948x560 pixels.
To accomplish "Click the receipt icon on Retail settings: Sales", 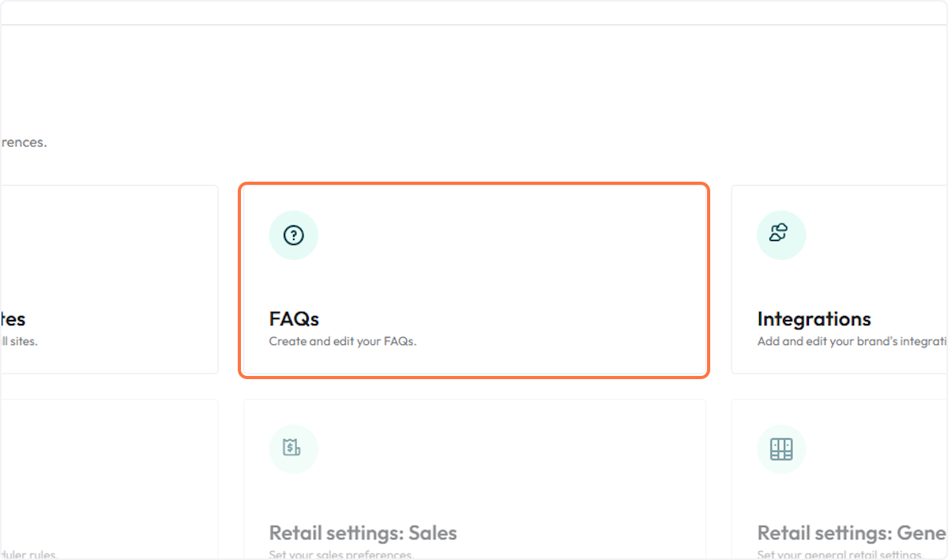I will [293, 449].
